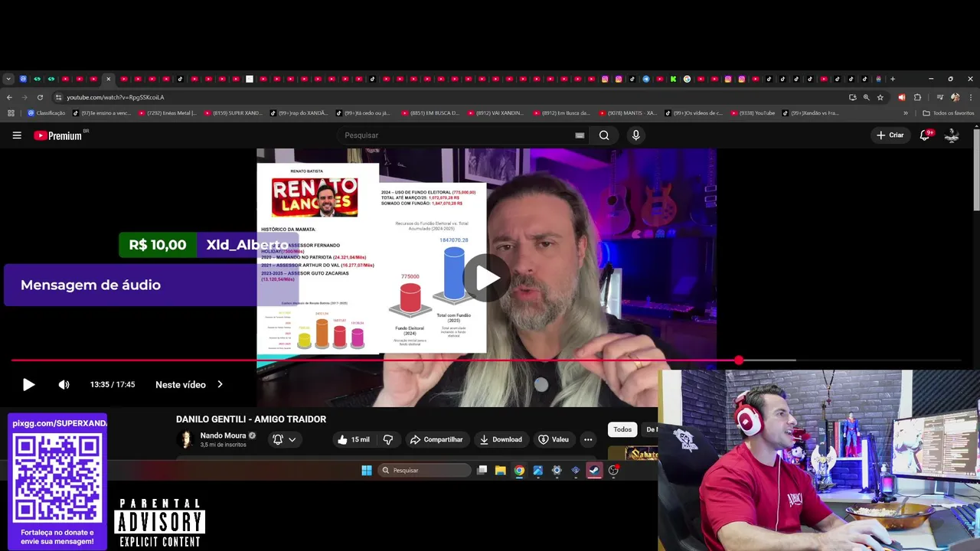980x551 pixels.
Task: Select the Todos filter chip
Action: point(622,429)
